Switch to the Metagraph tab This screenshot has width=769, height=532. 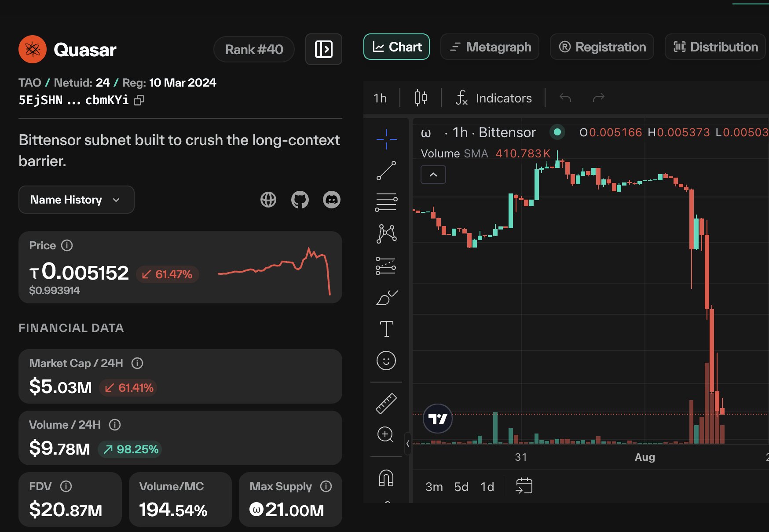click(x=490, y=47)
